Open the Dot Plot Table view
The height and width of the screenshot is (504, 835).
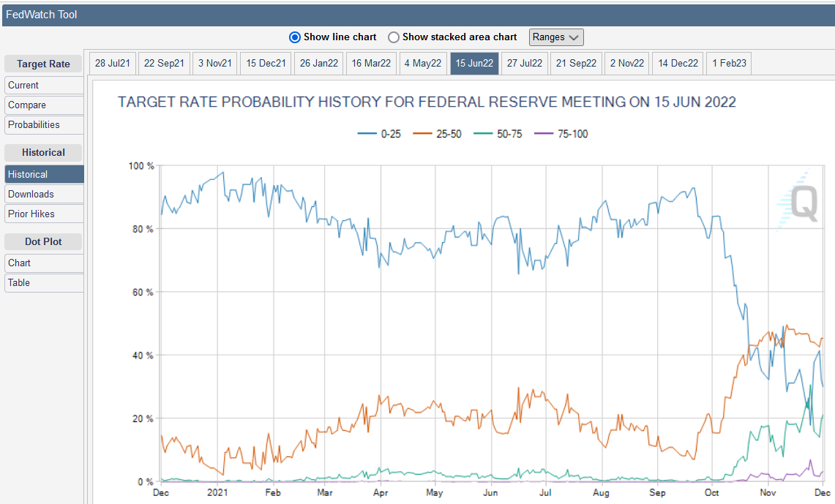click(44, 283)
